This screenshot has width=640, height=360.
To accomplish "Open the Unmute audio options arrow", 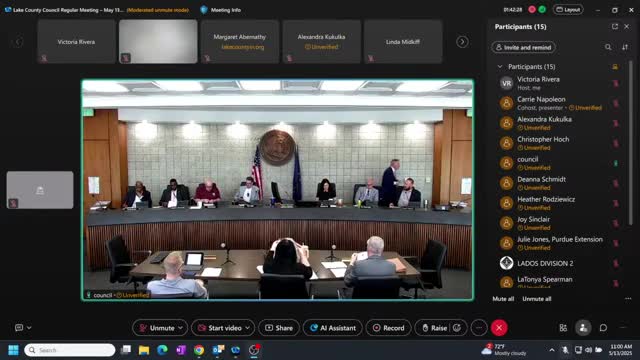I will (x=180, y=328).
